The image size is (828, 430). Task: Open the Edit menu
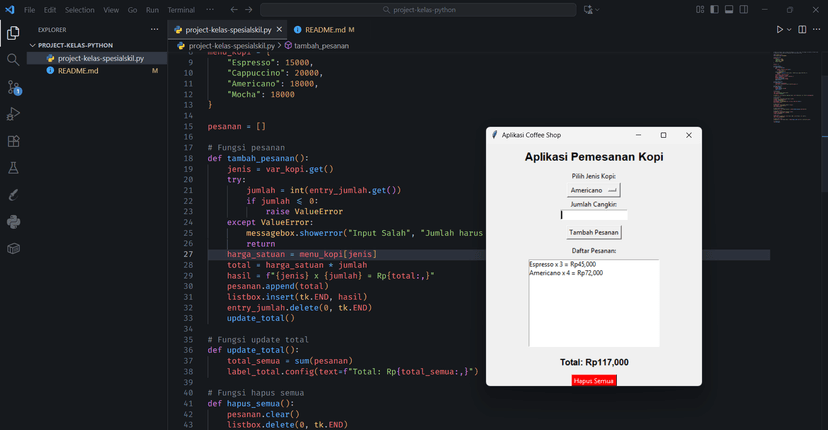tap(50, 10)
